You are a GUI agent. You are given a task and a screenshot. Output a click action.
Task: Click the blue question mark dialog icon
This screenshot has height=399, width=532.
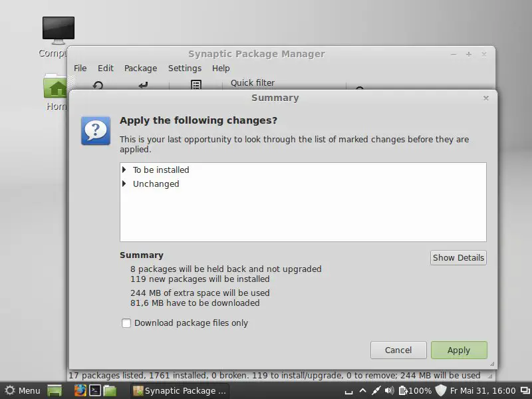click(x=96, y=130)
